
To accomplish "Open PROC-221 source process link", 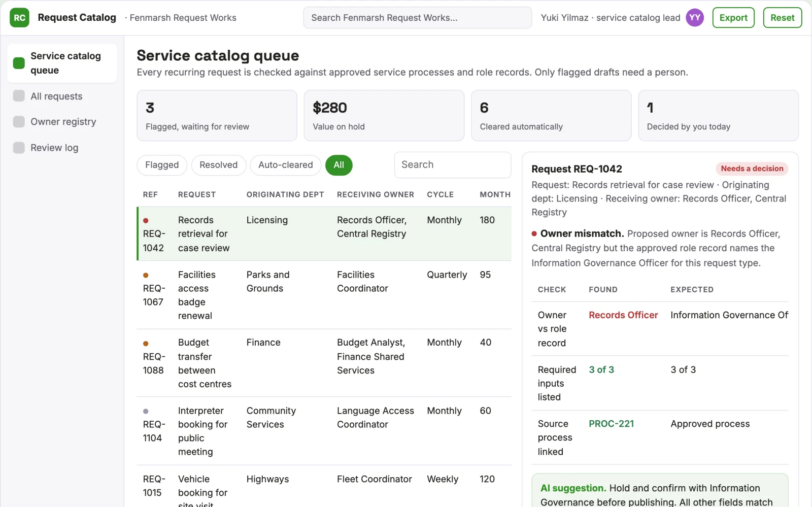I will pyautogui.click(x=611, y=424).
